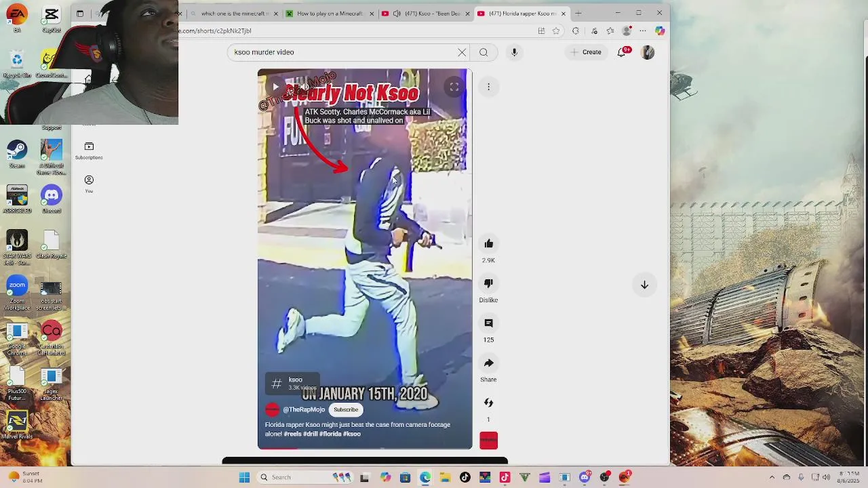Open the You section in the sidebar
868x488 pixels.
[89, 184]
